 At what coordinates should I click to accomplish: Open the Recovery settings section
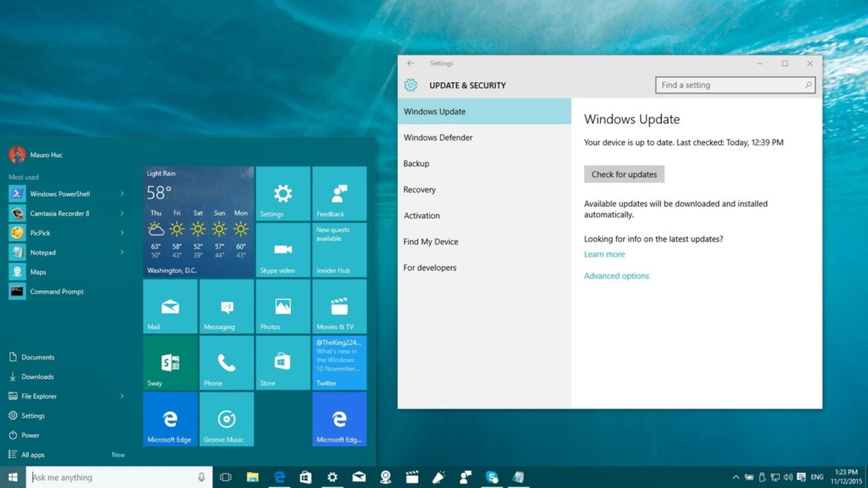(x=484, y=190)
